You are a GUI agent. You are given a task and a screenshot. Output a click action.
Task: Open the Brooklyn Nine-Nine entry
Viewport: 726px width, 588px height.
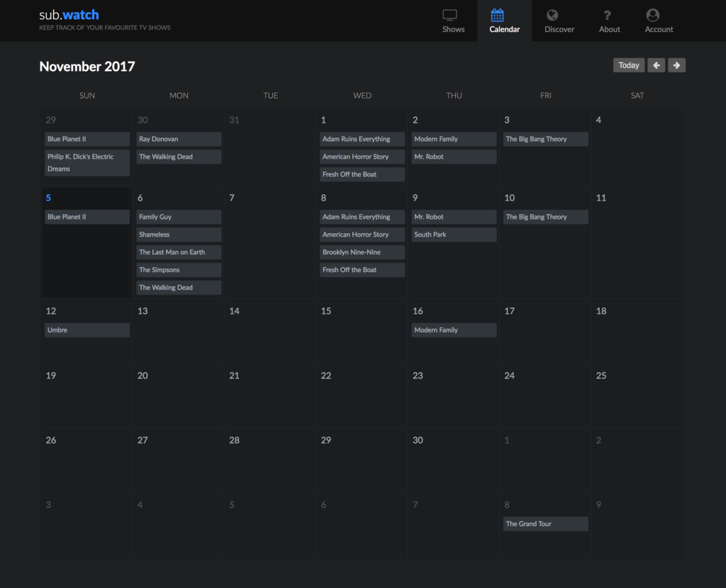point(362,251)
